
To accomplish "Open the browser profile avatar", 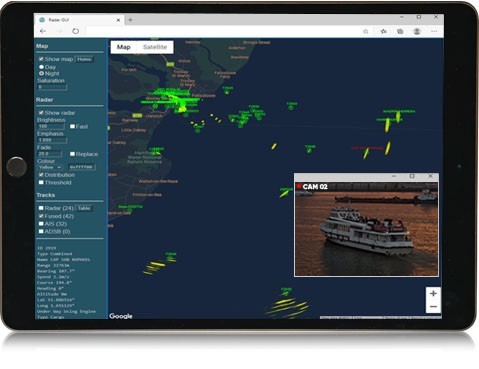I will [417, 31].
